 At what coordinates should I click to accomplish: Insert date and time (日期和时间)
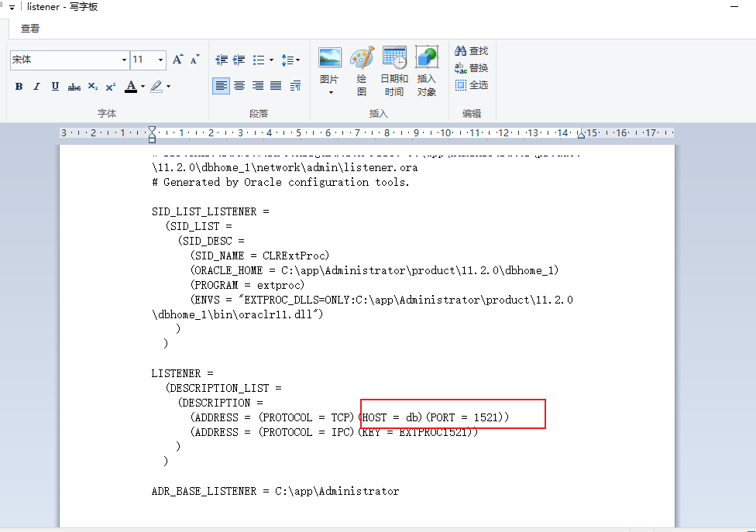tap(394, 70)
